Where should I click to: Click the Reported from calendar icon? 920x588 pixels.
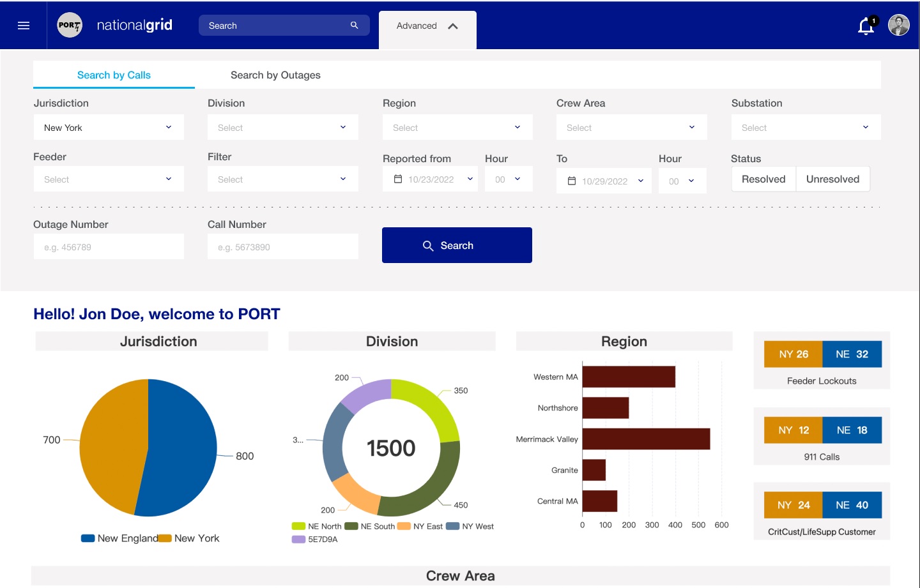(x=398, y=179)
